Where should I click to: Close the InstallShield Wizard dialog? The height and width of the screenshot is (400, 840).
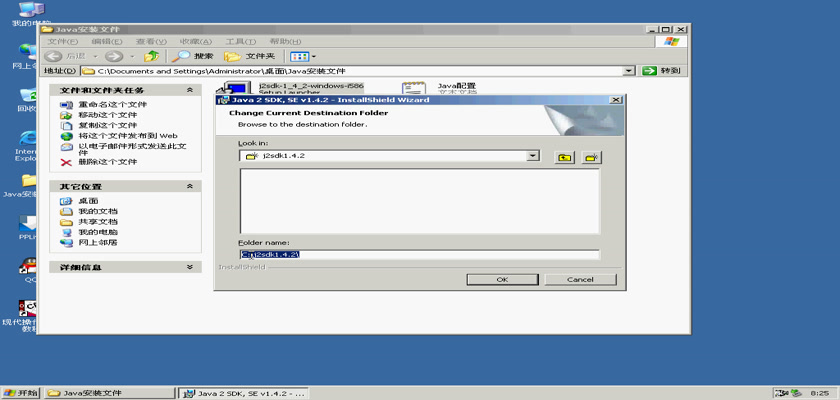point(616,100)
